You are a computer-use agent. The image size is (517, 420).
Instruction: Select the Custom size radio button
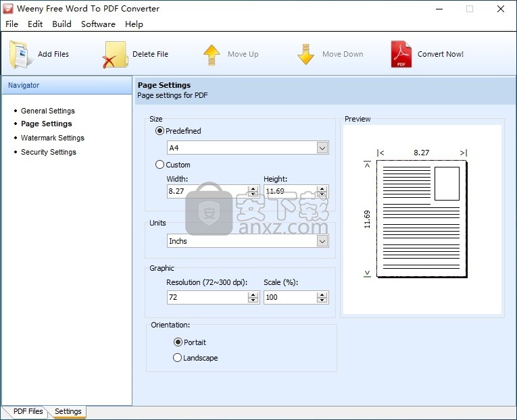[x=159, y=164]
